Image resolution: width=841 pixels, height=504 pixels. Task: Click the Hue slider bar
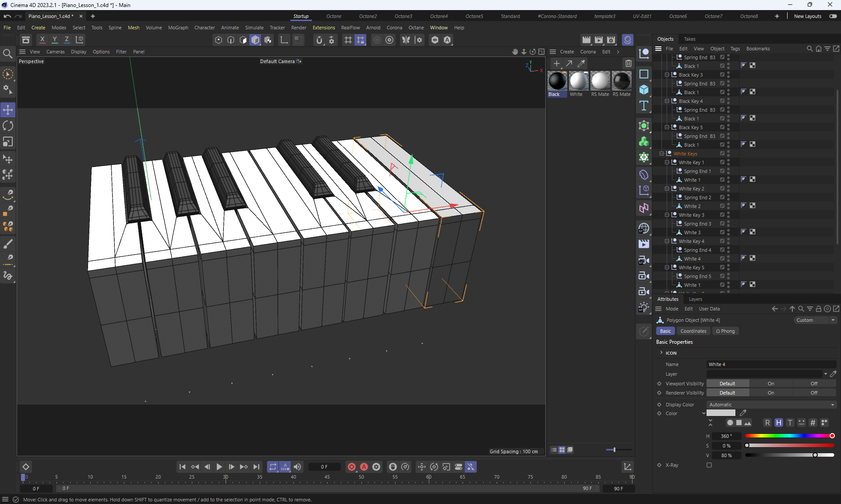coord(788,436)
